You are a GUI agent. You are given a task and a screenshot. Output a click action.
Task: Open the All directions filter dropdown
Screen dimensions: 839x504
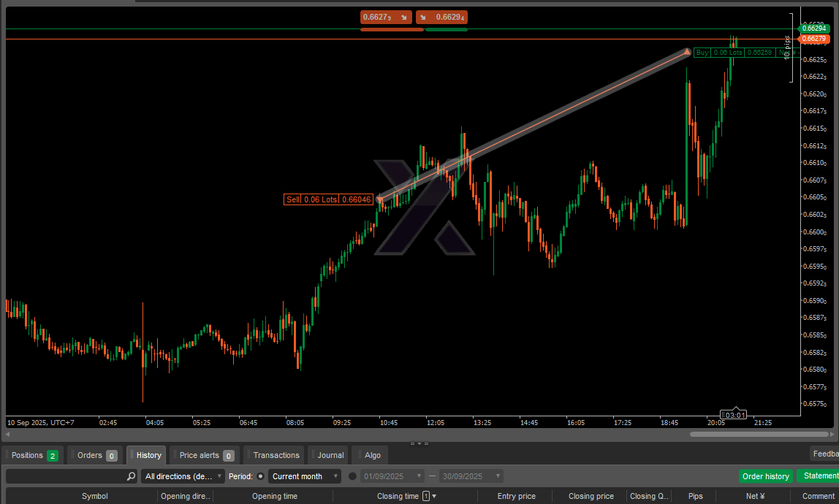click(x=183, y=476)
